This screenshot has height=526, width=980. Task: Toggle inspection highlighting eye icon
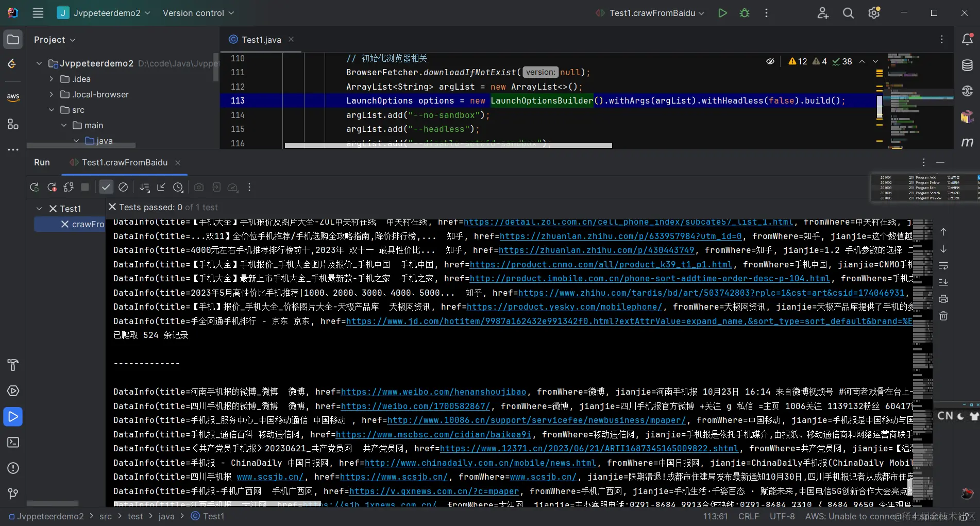point(770,61)
